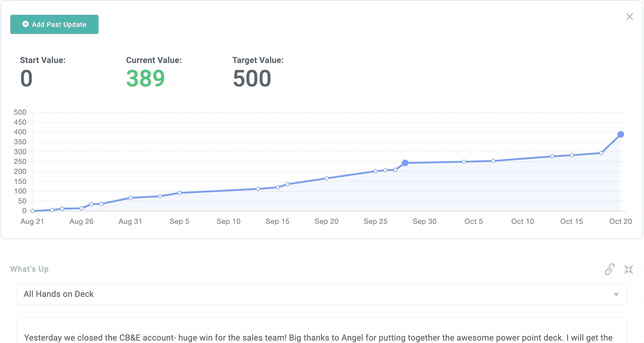Click the green Current Value 389
Viewport: 644px width, 343px height.
tap(145, 79)
